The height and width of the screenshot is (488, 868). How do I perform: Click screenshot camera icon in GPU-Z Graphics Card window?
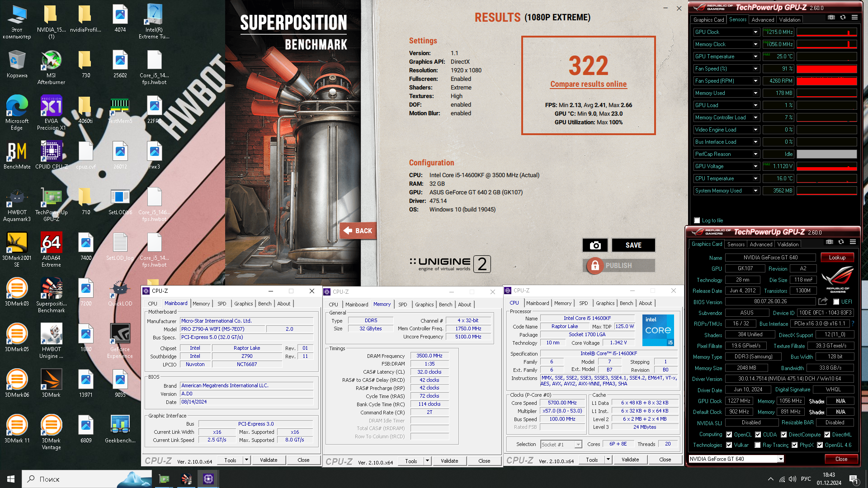pyautogui.click(x=829, y=242)
